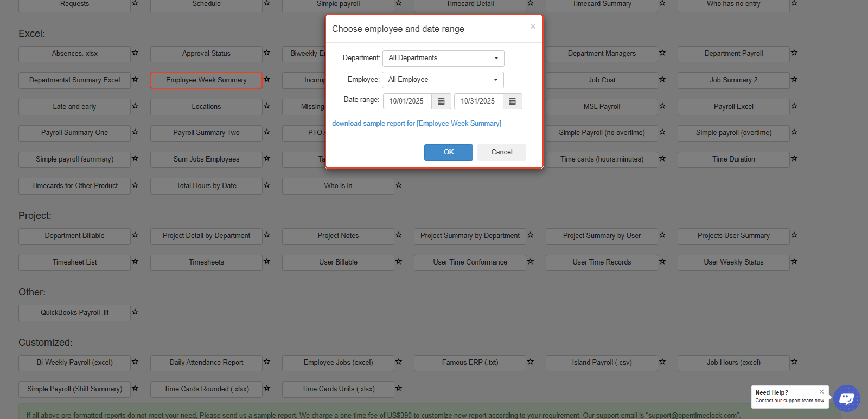Cancel the date range dialog
868x419 pixels.
[x=501, y=152]
